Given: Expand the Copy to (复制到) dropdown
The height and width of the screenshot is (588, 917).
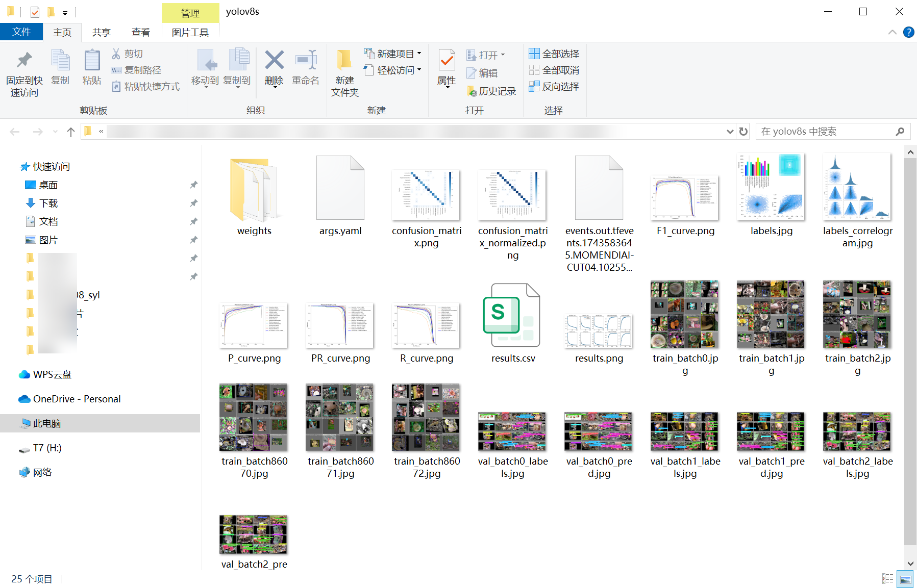Looking at the screenshot, I should pos(237,88).
